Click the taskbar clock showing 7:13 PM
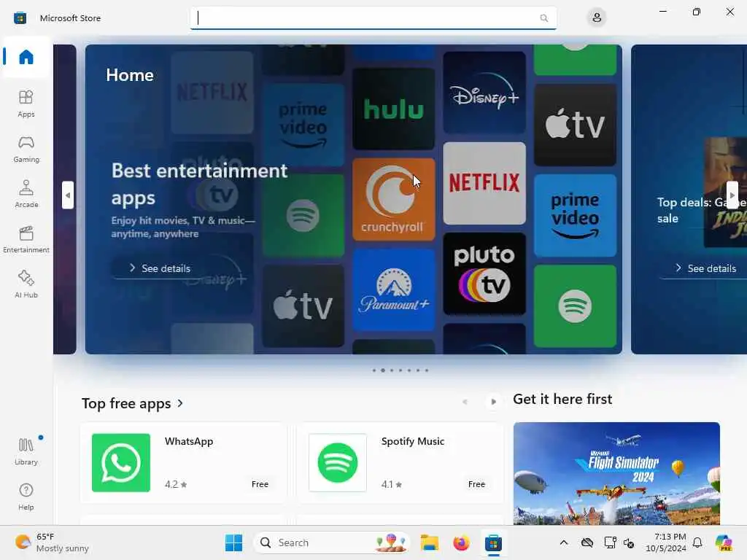Image resolution: width=747 pixels, height=560 pixels. 665,542
